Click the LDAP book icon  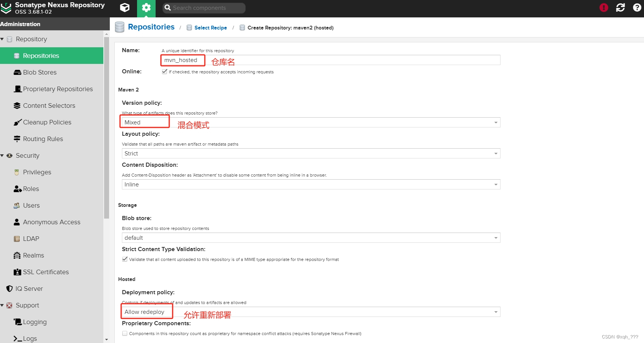pyautogui.click(x=17, y=239)
